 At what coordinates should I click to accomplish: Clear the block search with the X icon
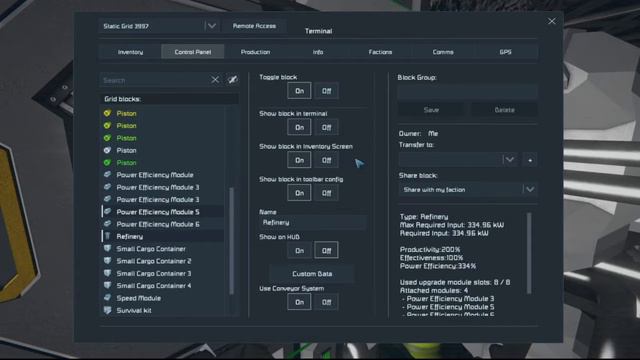pos(215,80)
